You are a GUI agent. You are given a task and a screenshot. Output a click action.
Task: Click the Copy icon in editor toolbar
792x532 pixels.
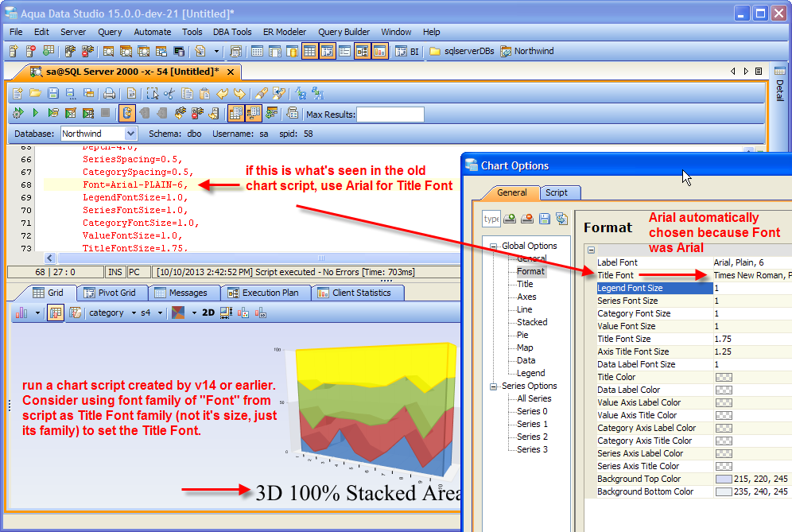tap(187, 94)
